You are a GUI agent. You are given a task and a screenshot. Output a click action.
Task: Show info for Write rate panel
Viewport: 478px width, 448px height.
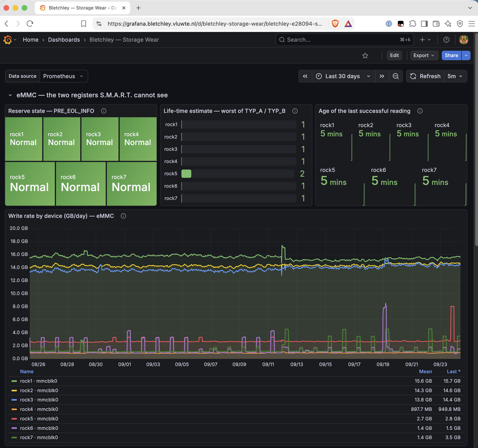pos(123,216)
